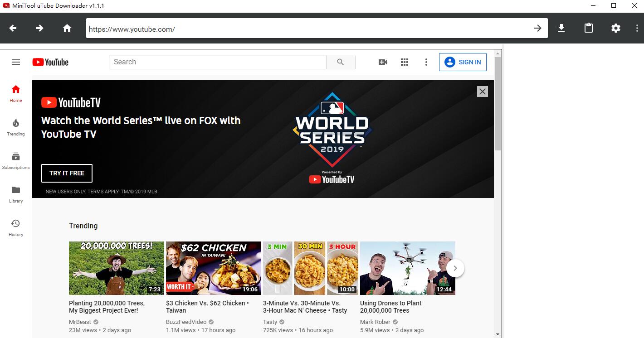644x338 pixels.
Task: Open the create video camera icon
Action: [x=383, y=62]
